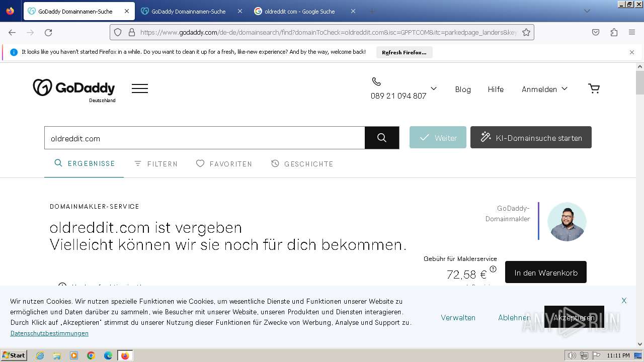This screenshot has width=644, height=362.
Task: Switch to the Ergebnisse tab
Action: click(85, 163)
